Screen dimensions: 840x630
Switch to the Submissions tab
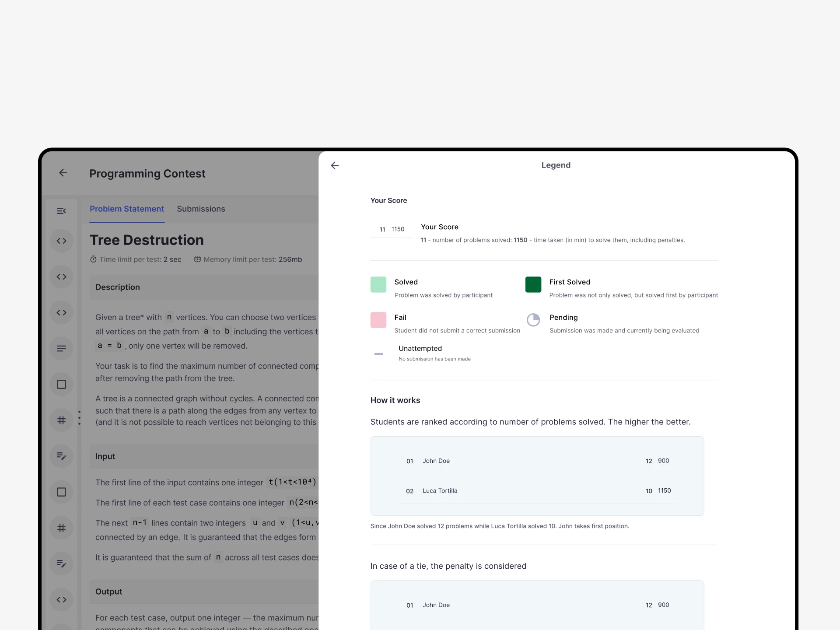(201, 209)
